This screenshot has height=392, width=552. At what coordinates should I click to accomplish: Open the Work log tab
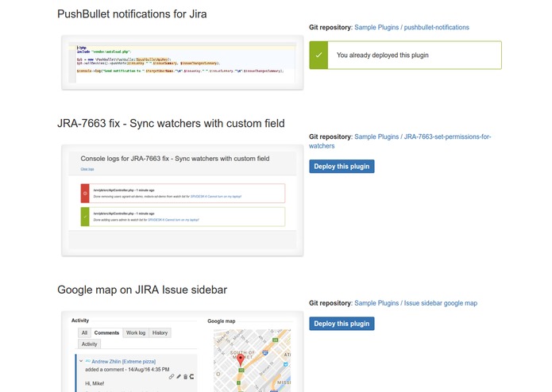coord(136,333)
